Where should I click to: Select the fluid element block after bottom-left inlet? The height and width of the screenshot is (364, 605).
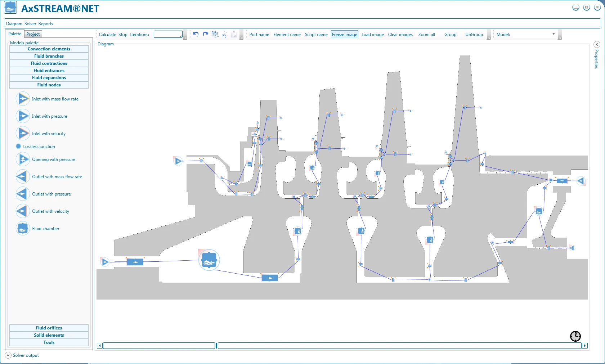[x=135, y=262]
